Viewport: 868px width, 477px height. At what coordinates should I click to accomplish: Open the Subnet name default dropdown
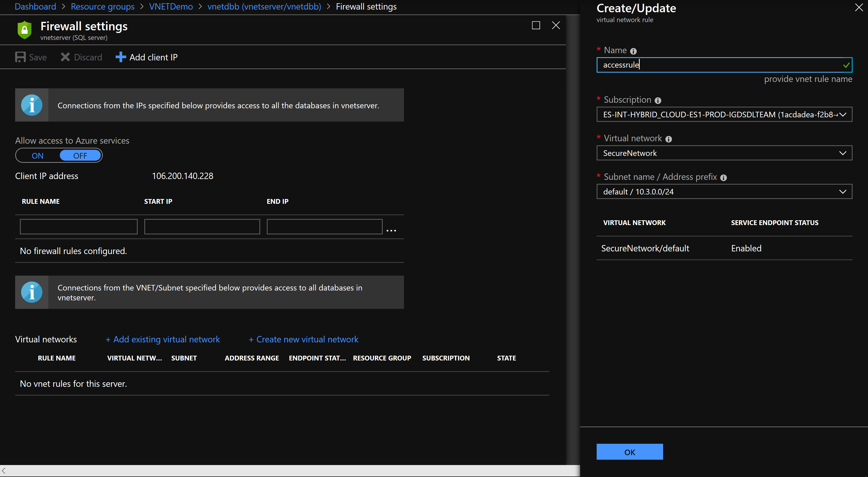tap(724, 192)
